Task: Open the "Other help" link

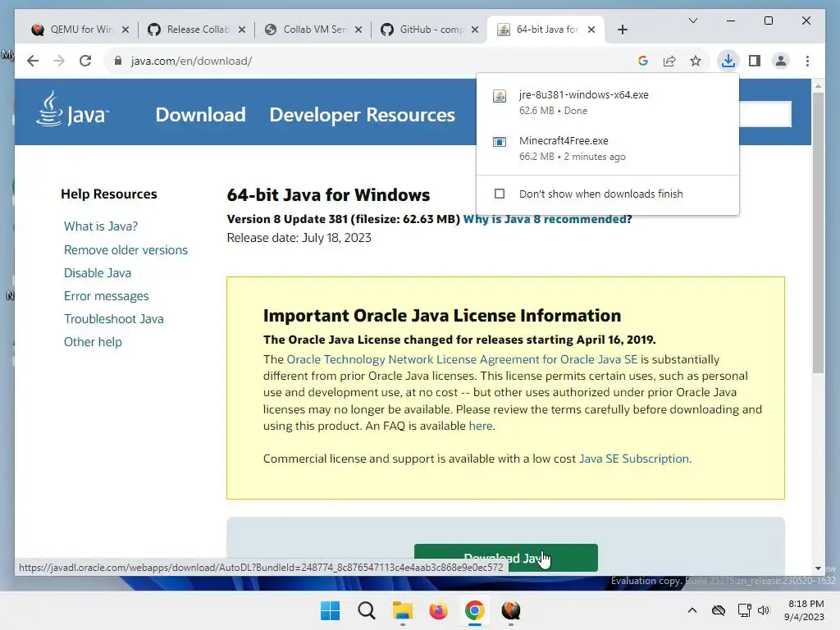Action: [x=93, y=342]
